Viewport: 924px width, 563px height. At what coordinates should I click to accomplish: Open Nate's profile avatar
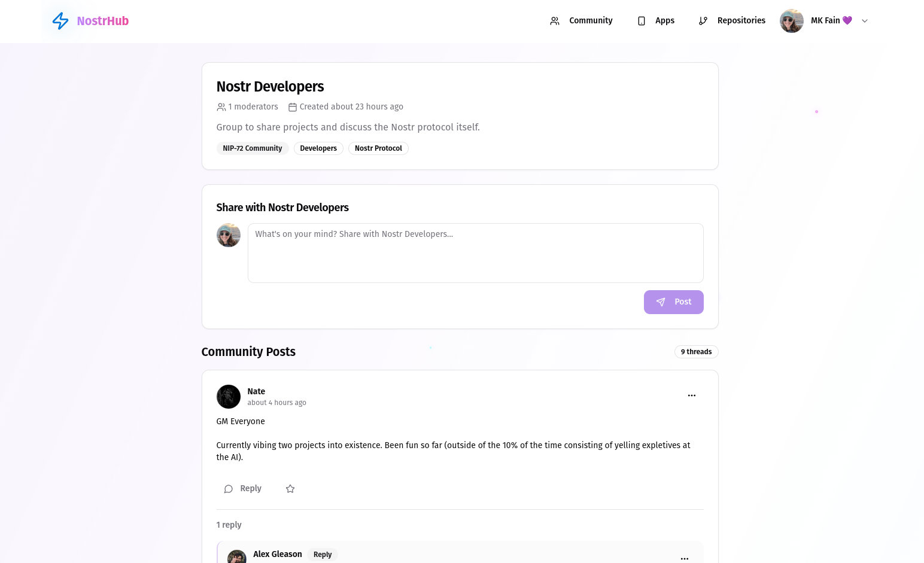point(229,397)
